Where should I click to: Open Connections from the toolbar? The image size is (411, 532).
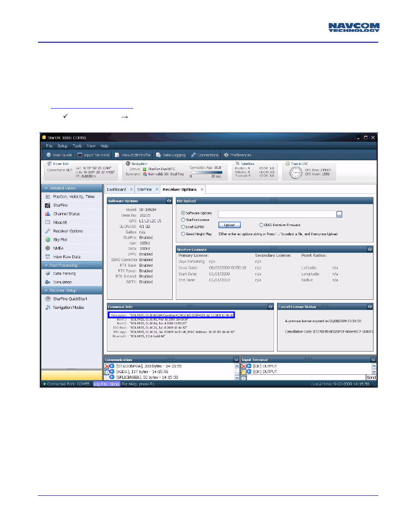[205, 155]
